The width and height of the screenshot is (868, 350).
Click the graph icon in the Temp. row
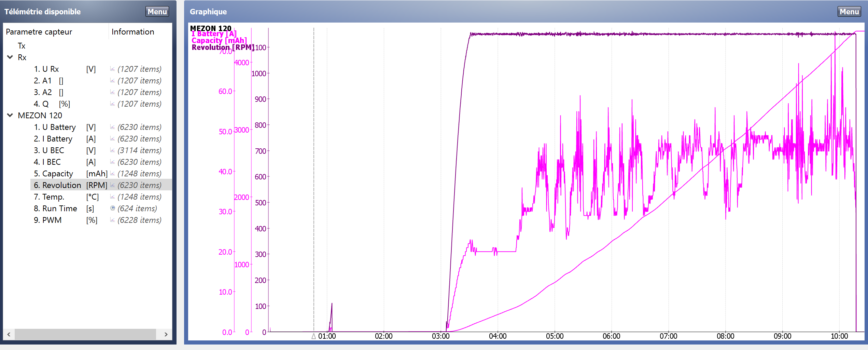pos(112,197)
